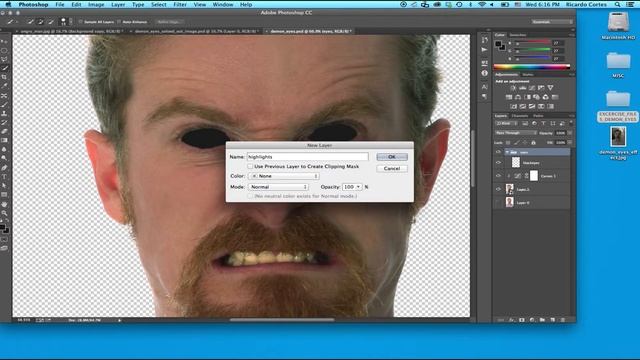Click Lock all icon in Layers panel
The height and width of the screenshot is (360, 640).
point(533,142)
